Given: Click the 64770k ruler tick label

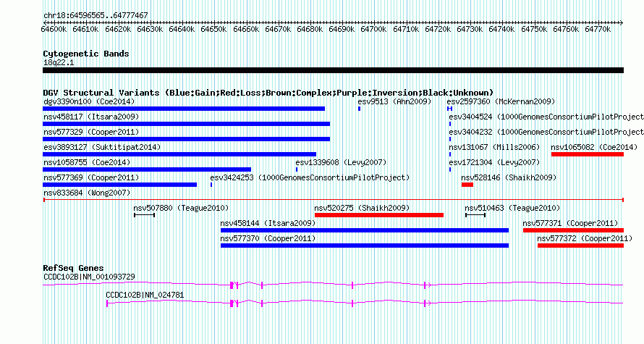Looking at the screenshot, I should [x=598, y=29].
